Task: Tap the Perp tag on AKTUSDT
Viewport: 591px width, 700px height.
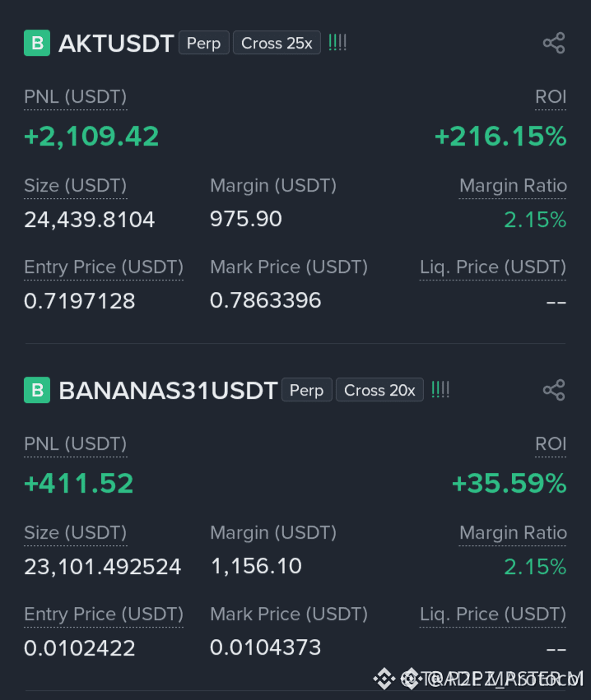Action: pyautogui.click(x=203, y=43)
